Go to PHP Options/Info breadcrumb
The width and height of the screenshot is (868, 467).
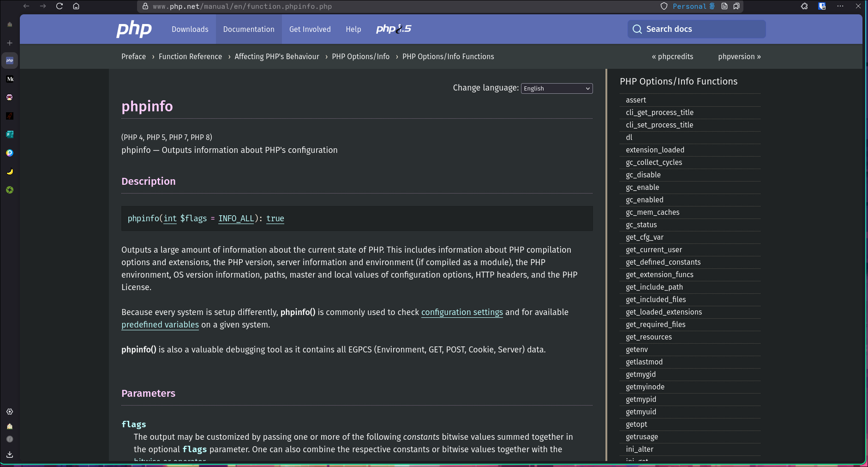pos(361,56)
